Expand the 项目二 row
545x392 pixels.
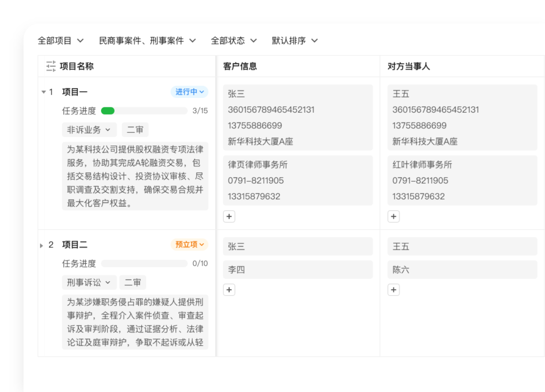[x=42, y=245]
